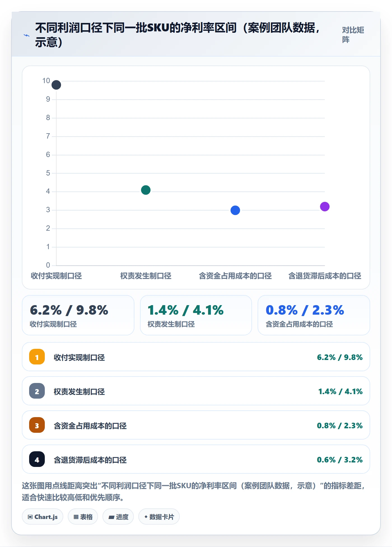Image resolution: width=392 pixels, height=547 pixels.
Task: Open the 0.8% / 2.3% data card
Action: [314, 315]
